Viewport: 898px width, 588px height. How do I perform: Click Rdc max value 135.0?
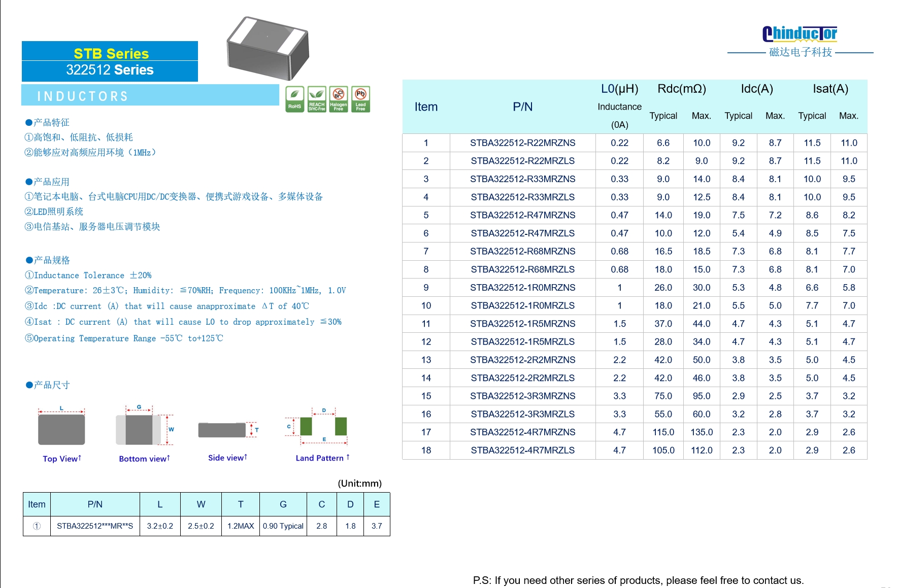(702, 432)
